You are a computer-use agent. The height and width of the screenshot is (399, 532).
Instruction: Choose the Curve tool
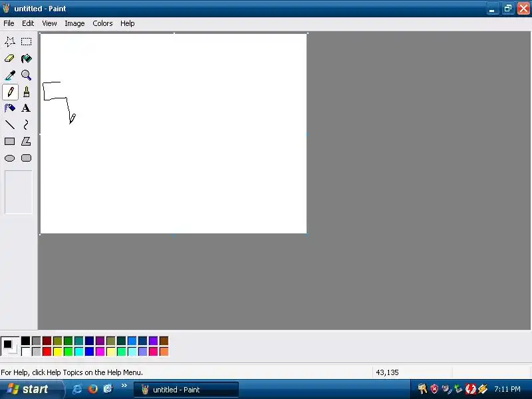click(26, 125)
